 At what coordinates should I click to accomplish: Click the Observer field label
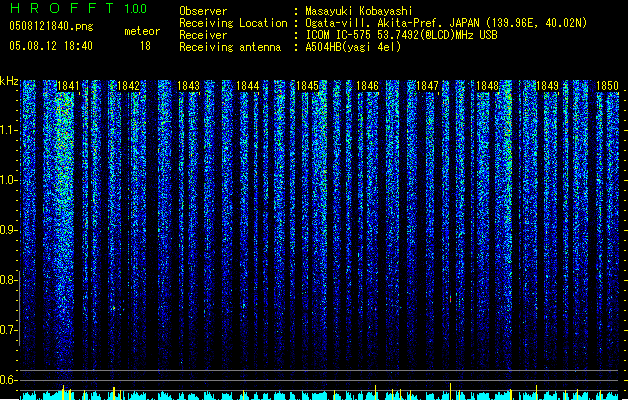(203, 11)
